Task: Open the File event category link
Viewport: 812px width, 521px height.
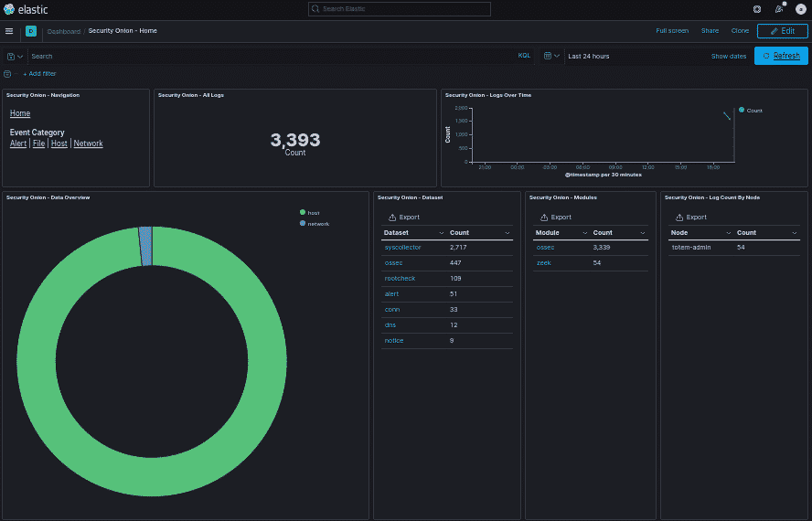Action: click(38, 144)
